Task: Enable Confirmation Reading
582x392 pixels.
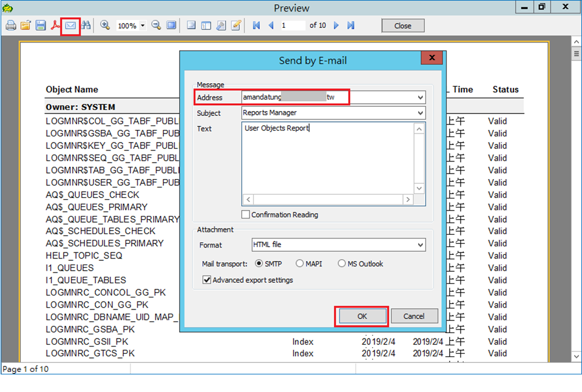Action: [x=246, y=214]
